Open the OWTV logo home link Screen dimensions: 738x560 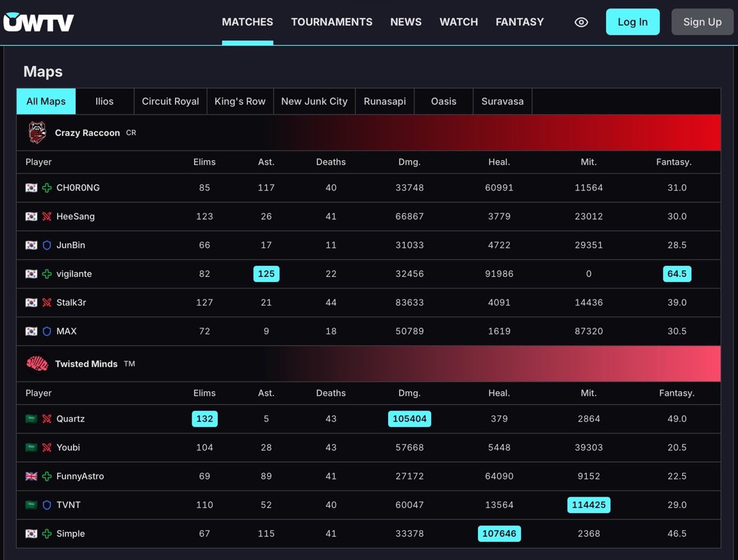click(x=38, y=22)
